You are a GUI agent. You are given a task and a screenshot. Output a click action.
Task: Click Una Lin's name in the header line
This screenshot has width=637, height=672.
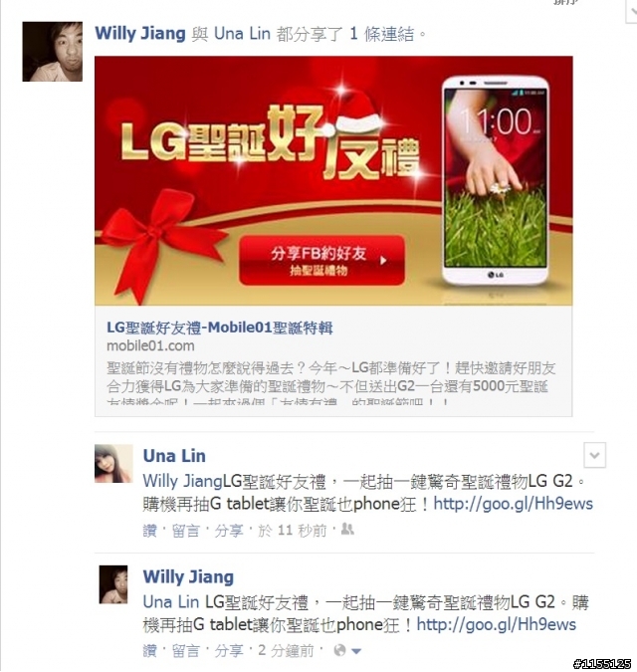pyautogui.click(x=243, y=34)
